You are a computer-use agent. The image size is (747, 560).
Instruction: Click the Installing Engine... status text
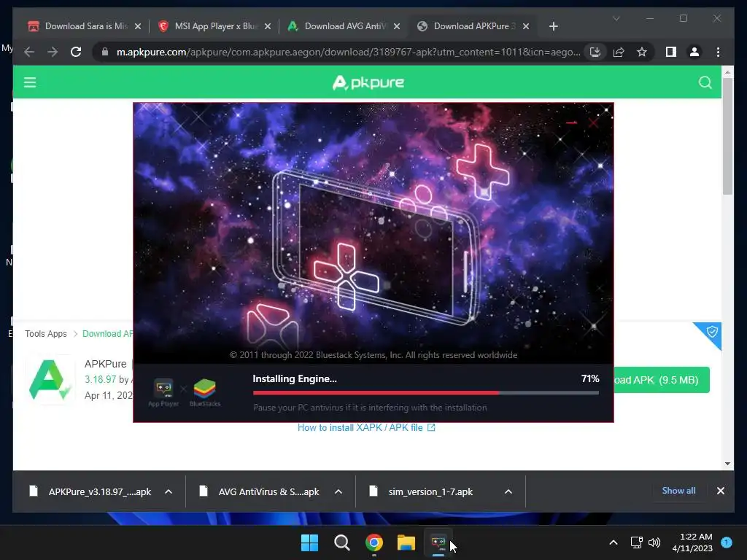(295, 378)
